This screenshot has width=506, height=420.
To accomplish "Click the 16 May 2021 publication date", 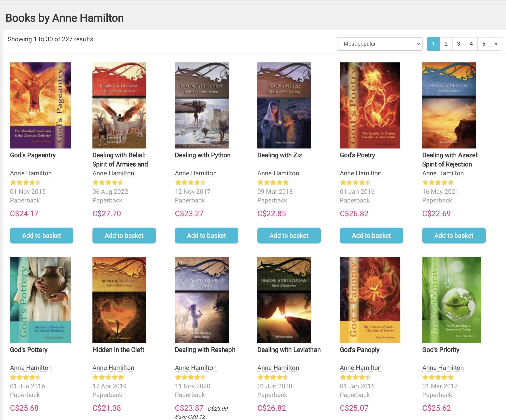I will tap(440, 192).
